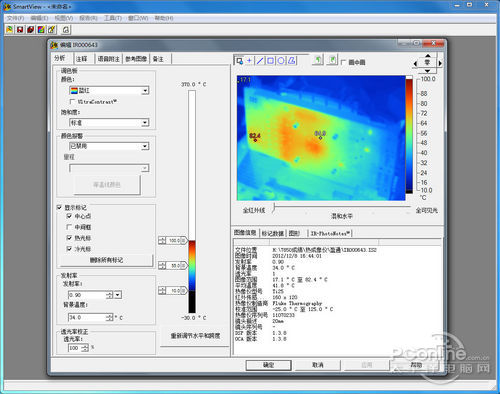Open the emissivity preset dropdown arrow
Image resolution: width=500 pixels, height=394 pixels.
118,295
